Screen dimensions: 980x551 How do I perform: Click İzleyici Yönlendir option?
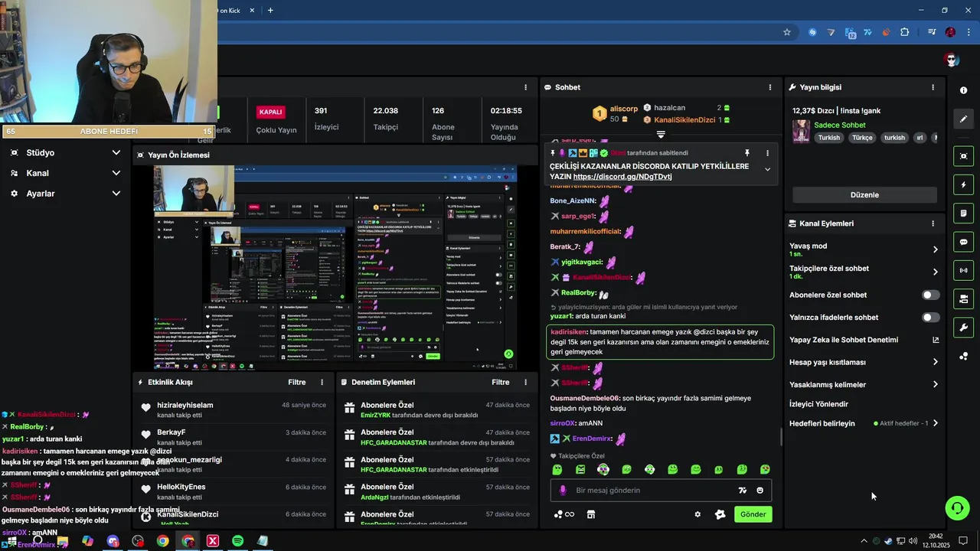point(818,404)
